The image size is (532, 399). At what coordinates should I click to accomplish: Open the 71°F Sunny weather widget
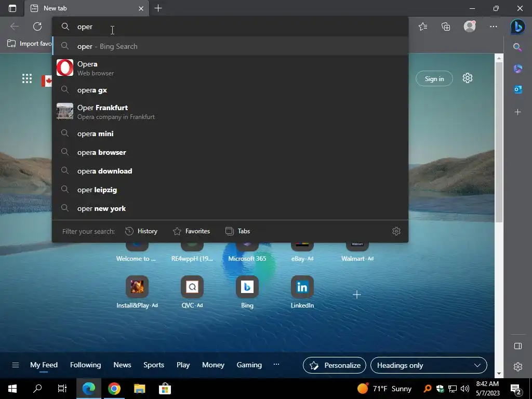click(384, 389)
